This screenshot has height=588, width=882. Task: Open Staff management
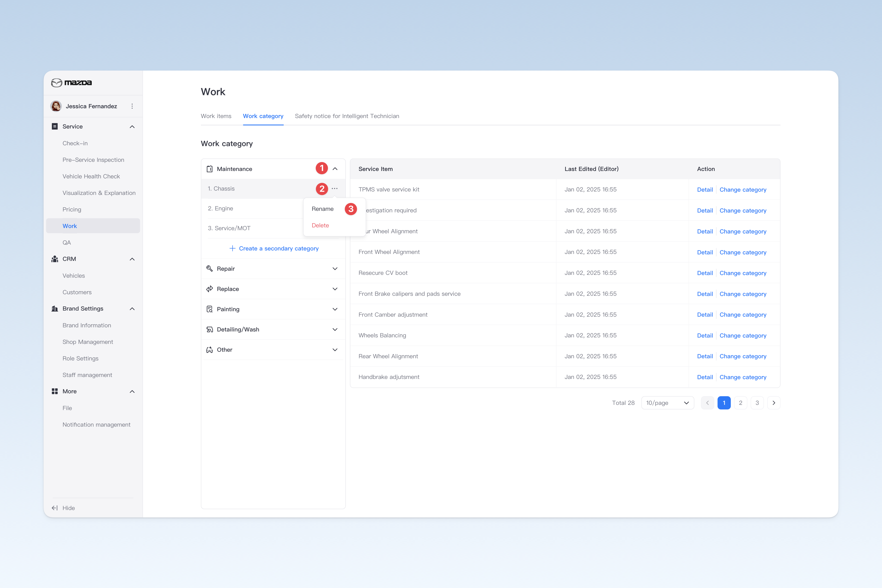87,375
